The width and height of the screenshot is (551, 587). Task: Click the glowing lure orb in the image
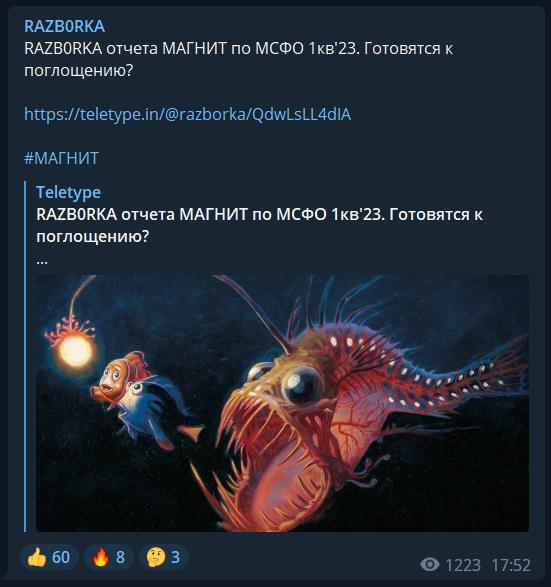tap(76, 352)
